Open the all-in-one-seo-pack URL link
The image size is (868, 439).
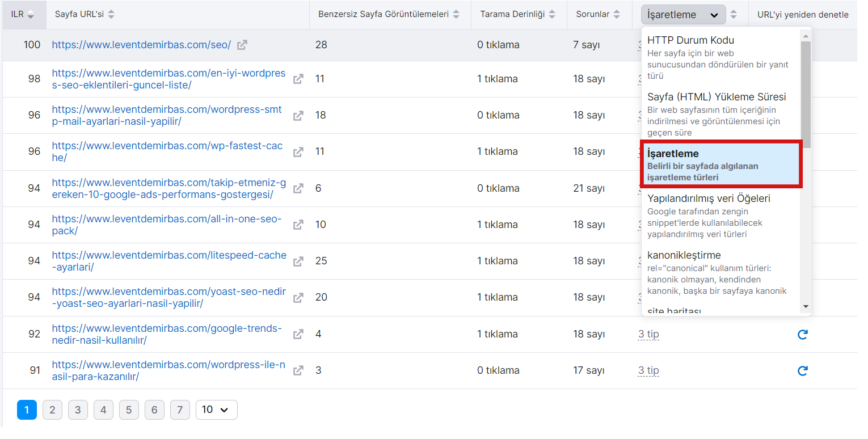(167, 225)
